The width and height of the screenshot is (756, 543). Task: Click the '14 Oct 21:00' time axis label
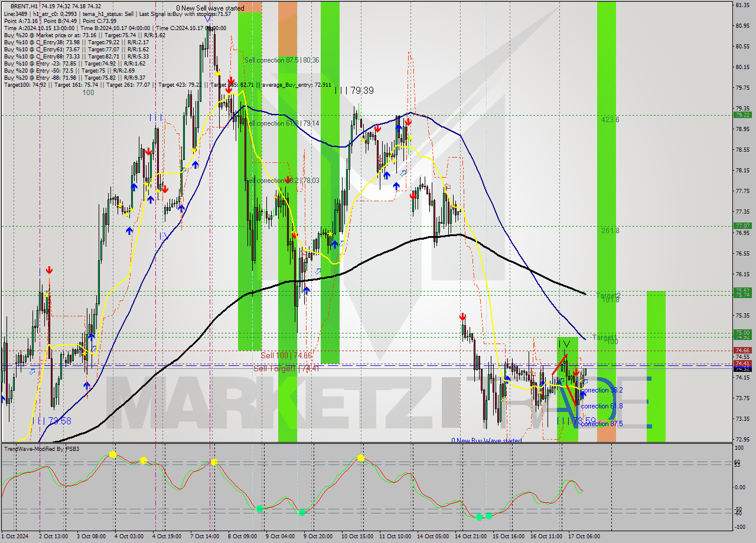coord(471,537)
